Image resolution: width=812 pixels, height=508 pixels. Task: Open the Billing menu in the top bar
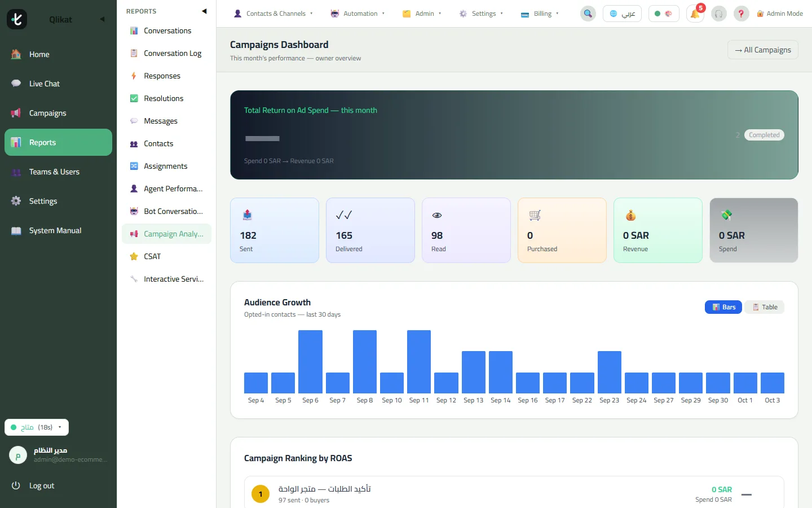(540, 14)
